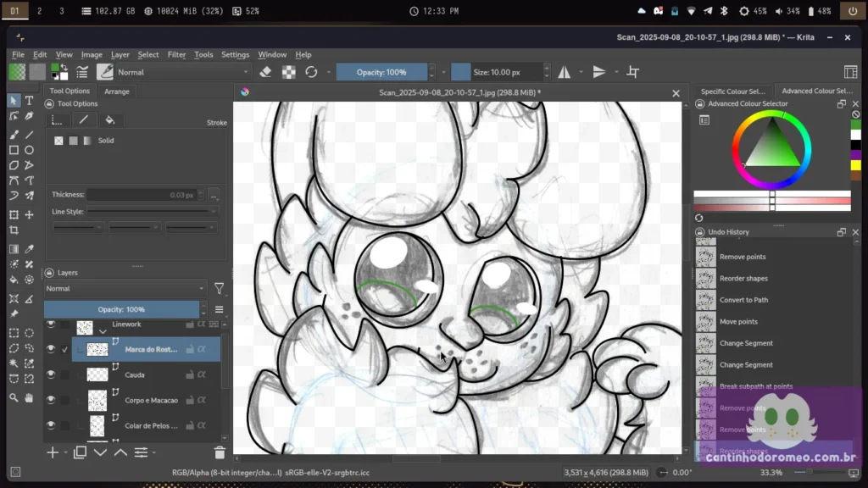Collapse the Linework group layer
This screenshot has height=488, width=868.
tap(103, 331)
